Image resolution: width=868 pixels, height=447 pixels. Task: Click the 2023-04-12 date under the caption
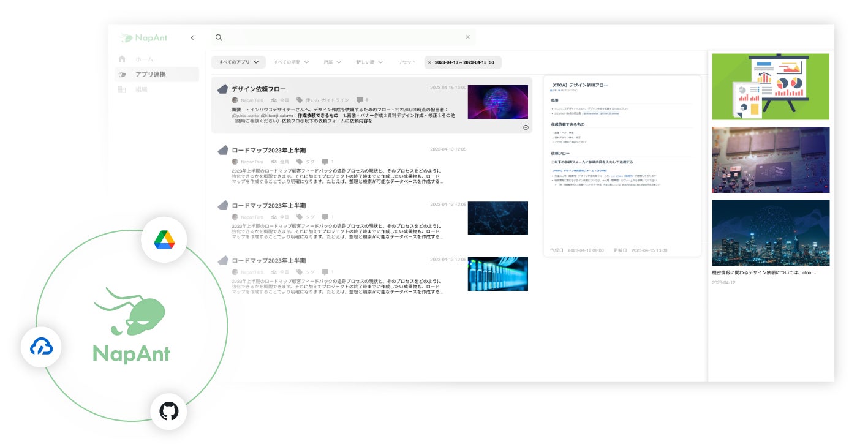click(723, 282)
